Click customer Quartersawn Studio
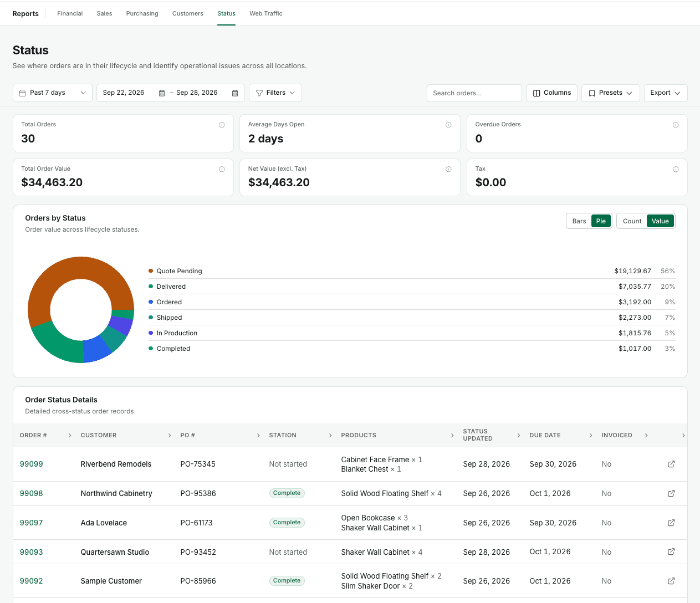 (115, 552)
